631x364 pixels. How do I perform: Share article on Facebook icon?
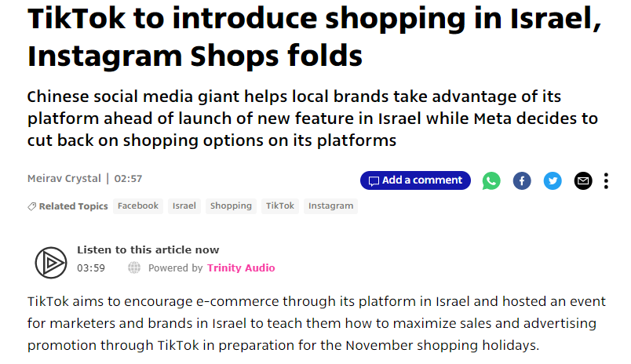(x=522, y=181)
